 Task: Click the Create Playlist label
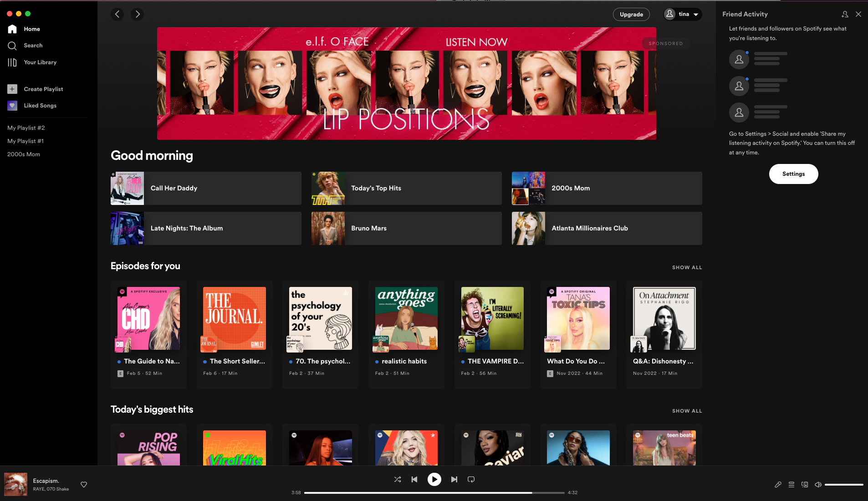pos(43,89)
